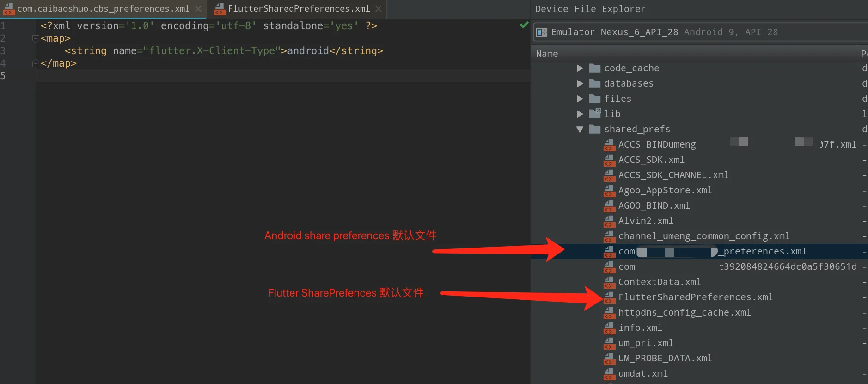
Task: Expand the lib folder
Action: pos(580,114)
